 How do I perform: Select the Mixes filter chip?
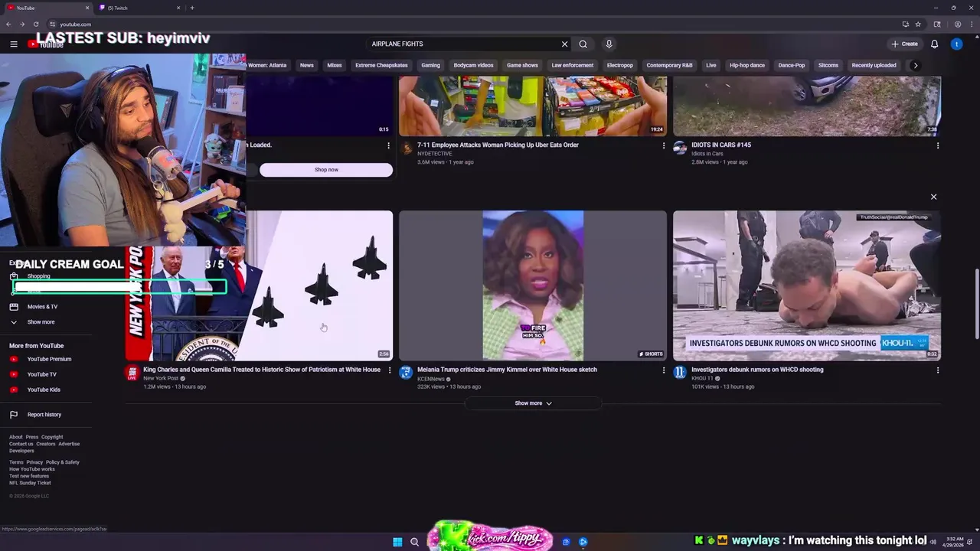(x=335, y=65)
